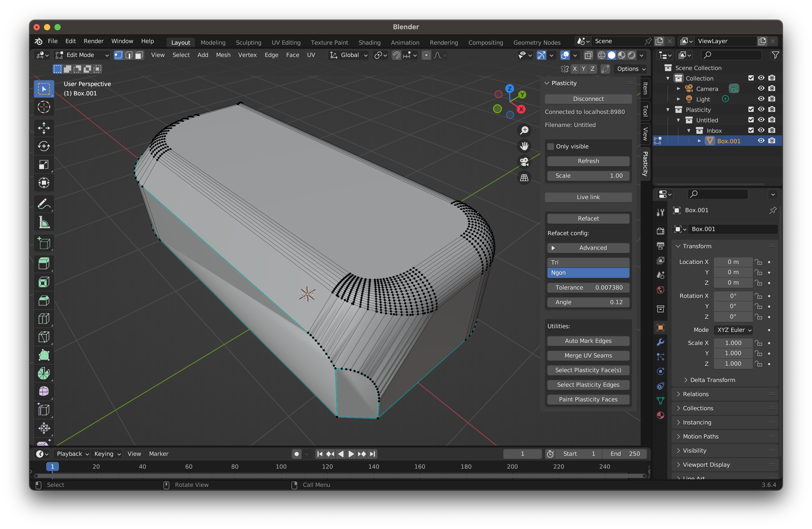Switch to the Sculpting workspace tab

tap(248, 43)
